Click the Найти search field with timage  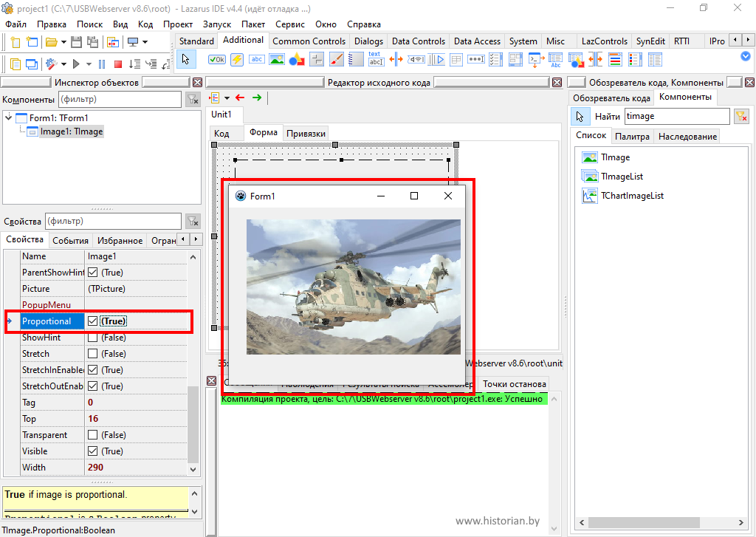[x=676, y=116]
